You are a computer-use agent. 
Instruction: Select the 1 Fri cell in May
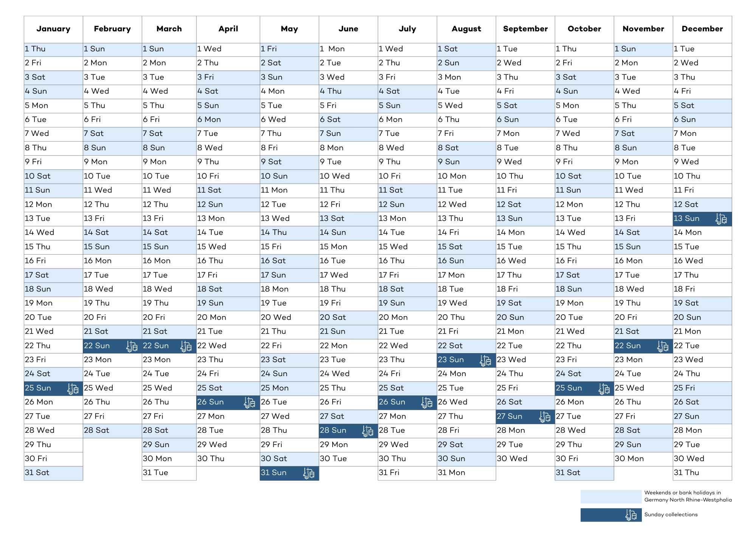tap(289, 49)
